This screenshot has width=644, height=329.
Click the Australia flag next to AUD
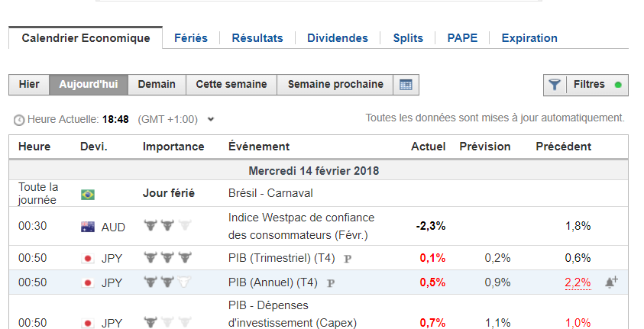point(88,227)
